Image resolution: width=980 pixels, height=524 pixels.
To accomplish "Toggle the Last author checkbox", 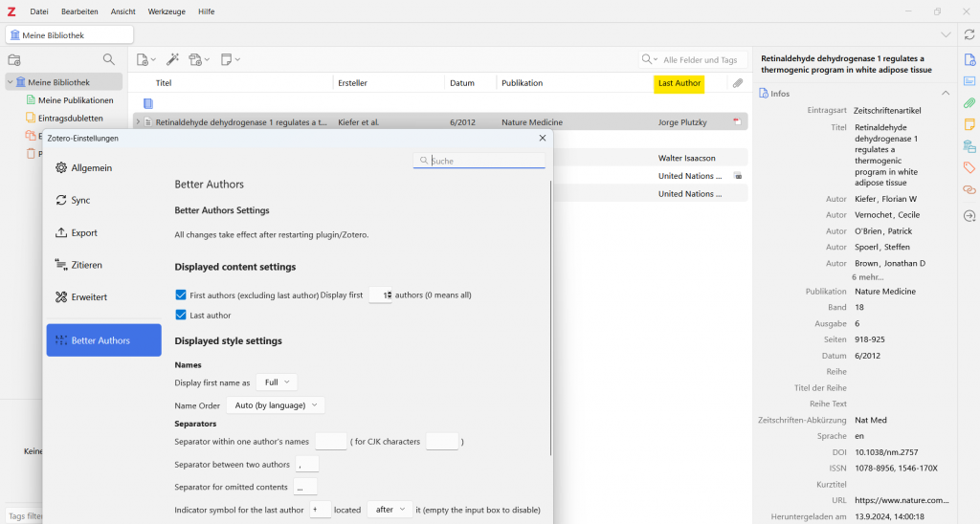I will [x=181, y=315].
